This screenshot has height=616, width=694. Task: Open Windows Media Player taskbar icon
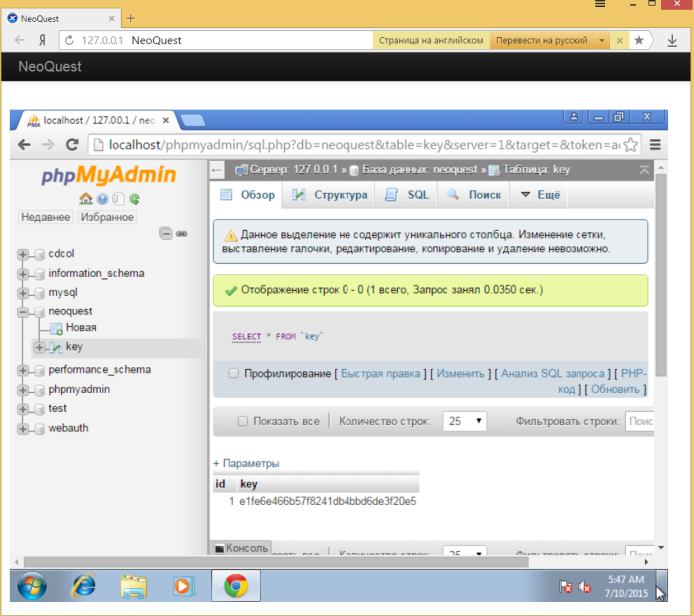click(183, 586)
